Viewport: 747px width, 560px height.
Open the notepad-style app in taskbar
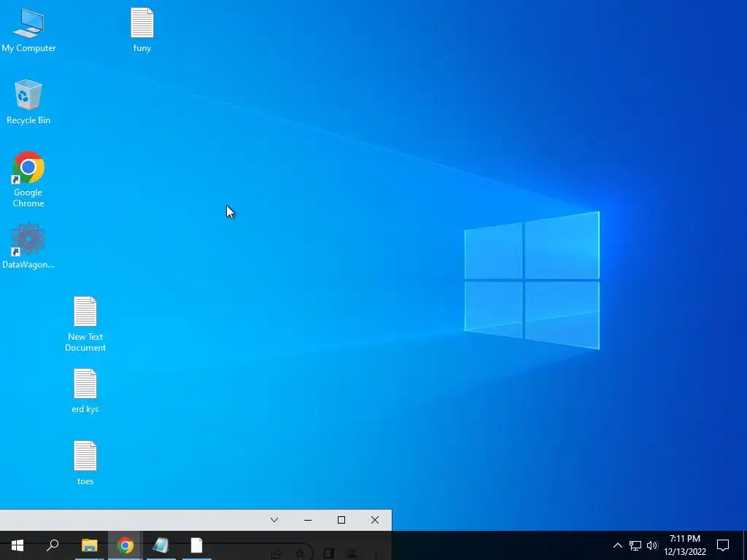pyautogui.click(x=161, y=545)
